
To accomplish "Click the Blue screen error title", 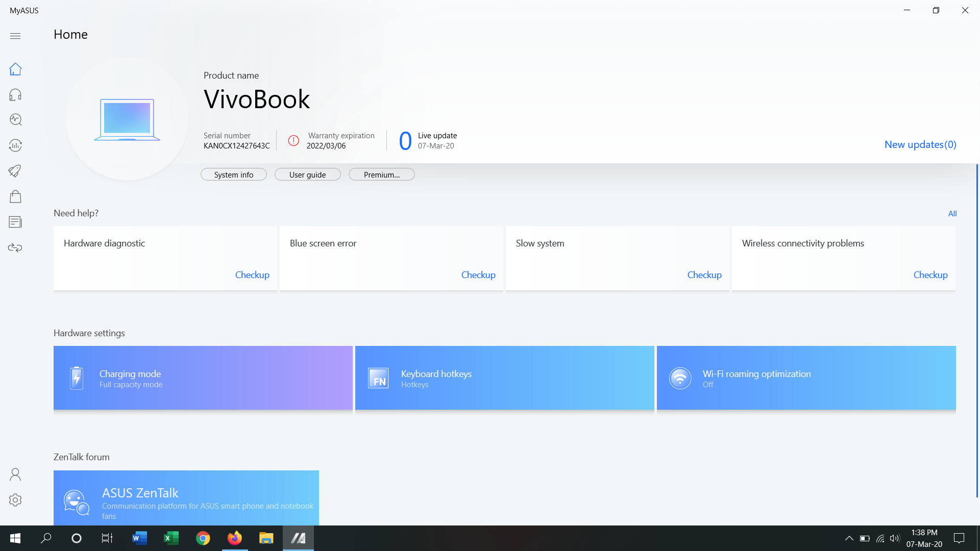I will pos(323,243).
